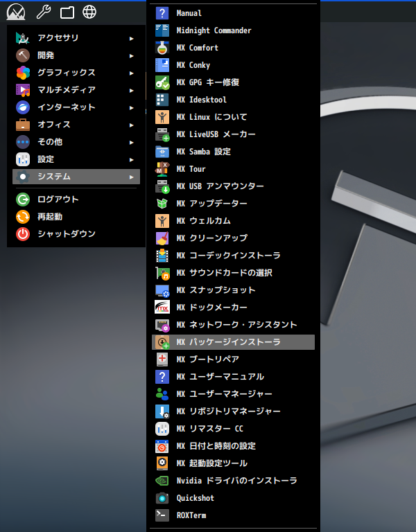Screen dimensions: 416x532
Task: Expand the 開発 submenu arrow
Action: pyautogui.click(x=132, y=55)
